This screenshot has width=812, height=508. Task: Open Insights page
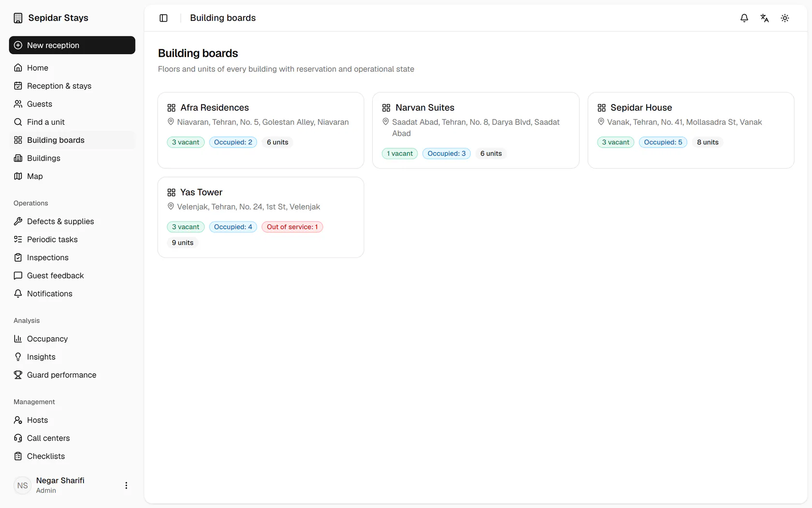tap(72, 357)
